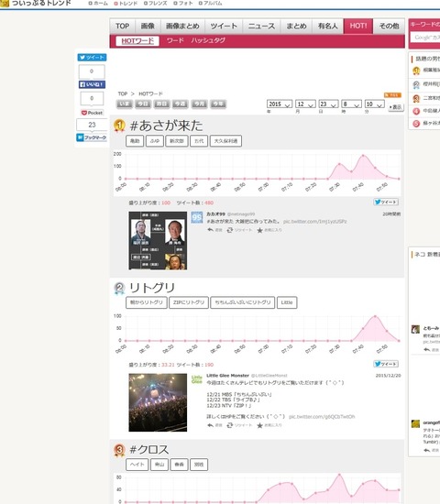The width and height of the screenshot is (440, 504).
Task: Favorite the カカオ99 tweet with the star
Action: (269, 230)
